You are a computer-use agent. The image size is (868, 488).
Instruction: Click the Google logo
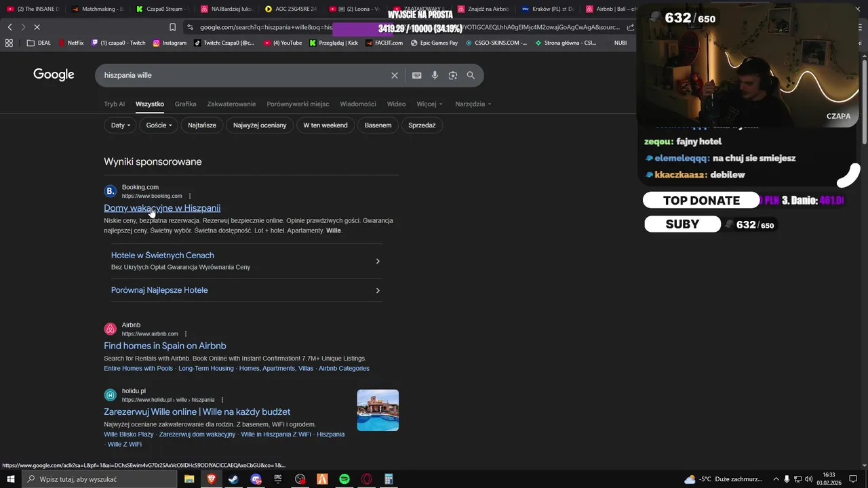(54, 75)
